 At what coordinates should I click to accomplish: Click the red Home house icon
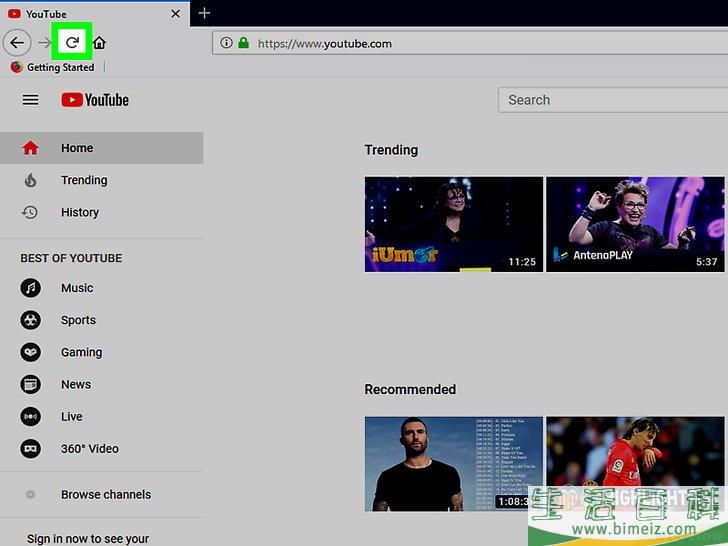coord(31,148)
